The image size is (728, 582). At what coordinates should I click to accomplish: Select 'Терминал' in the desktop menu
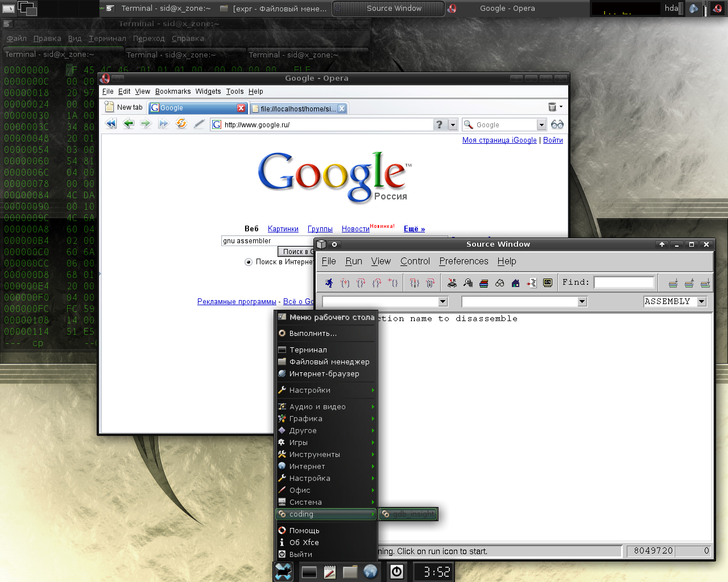tap(326, 350)
